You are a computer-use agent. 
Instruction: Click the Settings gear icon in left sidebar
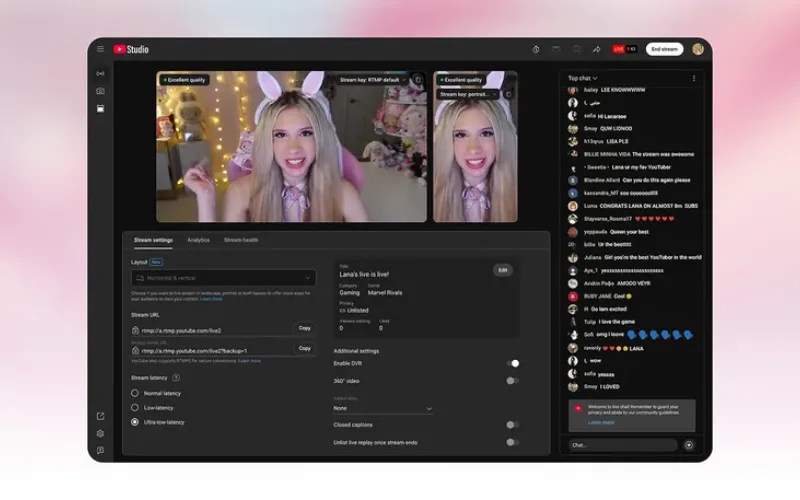(100, 433)
